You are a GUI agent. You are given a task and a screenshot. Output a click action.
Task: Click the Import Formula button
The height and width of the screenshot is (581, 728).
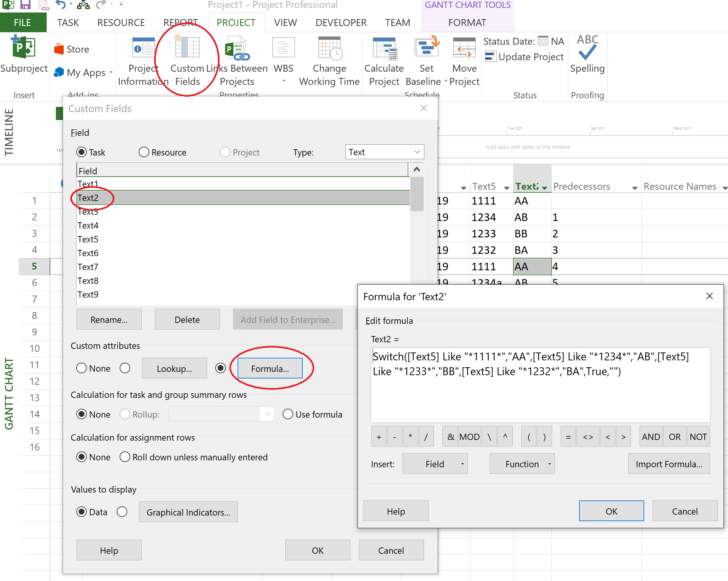tap(669, 464)
